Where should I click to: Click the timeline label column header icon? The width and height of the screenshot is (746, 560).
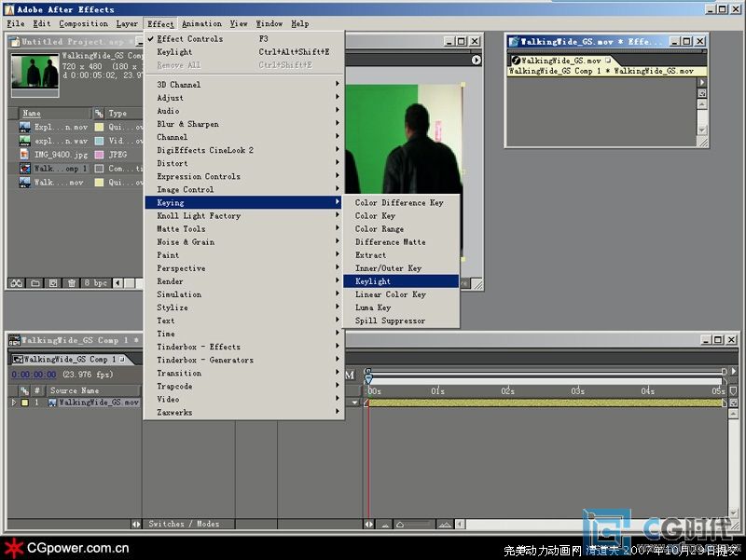24,390
